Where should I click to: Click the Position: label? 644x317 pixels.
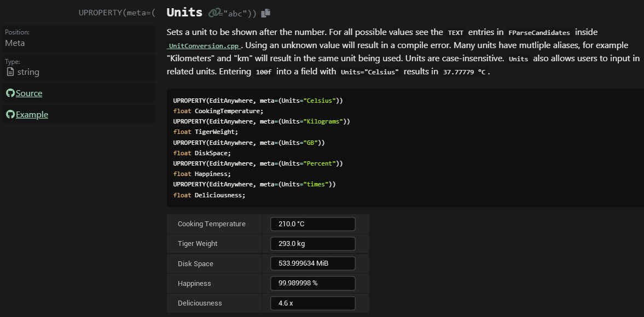[x=18, y=32]
